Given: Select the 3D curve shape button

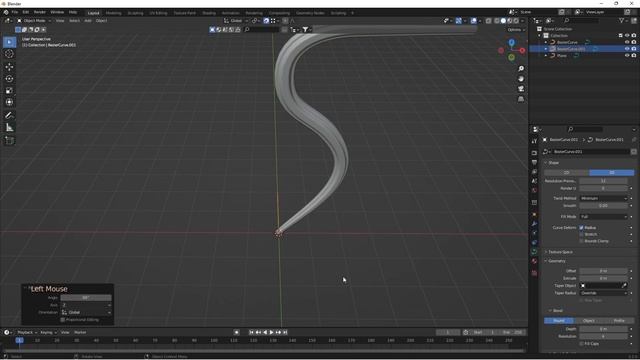Looking at the screenshot, I should (612, 173).
